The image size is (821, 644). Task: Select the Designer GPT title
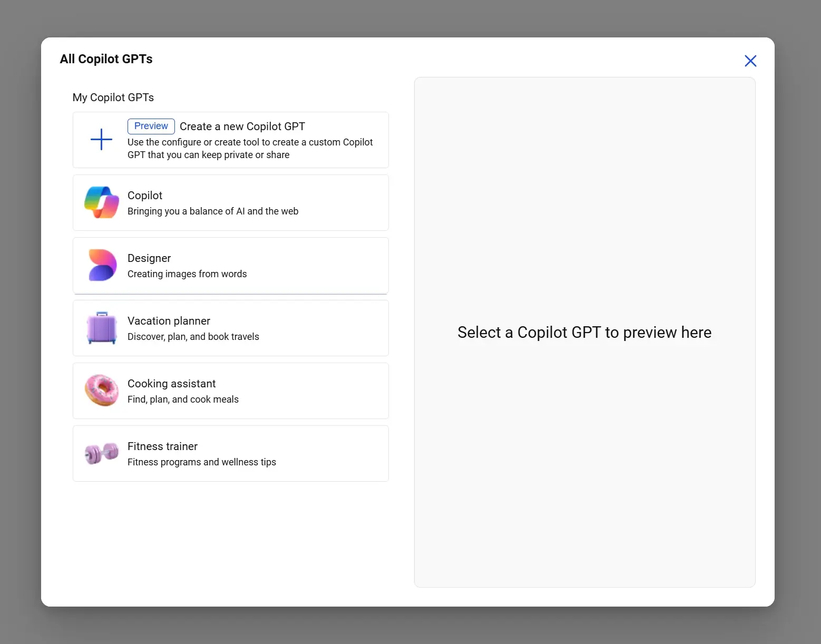tap(149, 258)
